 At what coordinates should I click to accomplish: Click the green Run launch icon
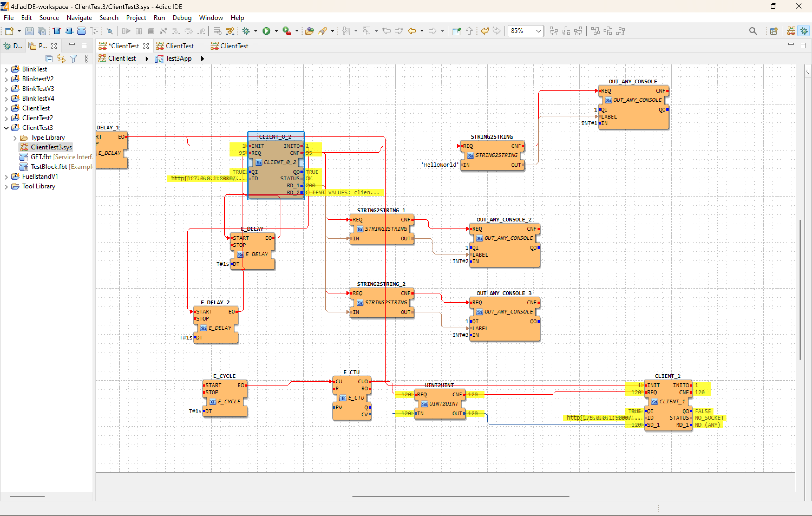[x=266, y=31]
